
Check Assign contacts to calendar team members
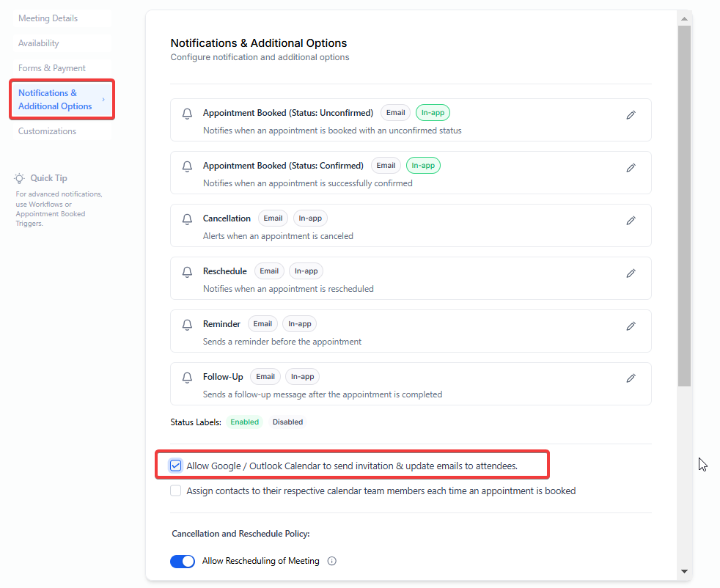[x=176, y=491]
